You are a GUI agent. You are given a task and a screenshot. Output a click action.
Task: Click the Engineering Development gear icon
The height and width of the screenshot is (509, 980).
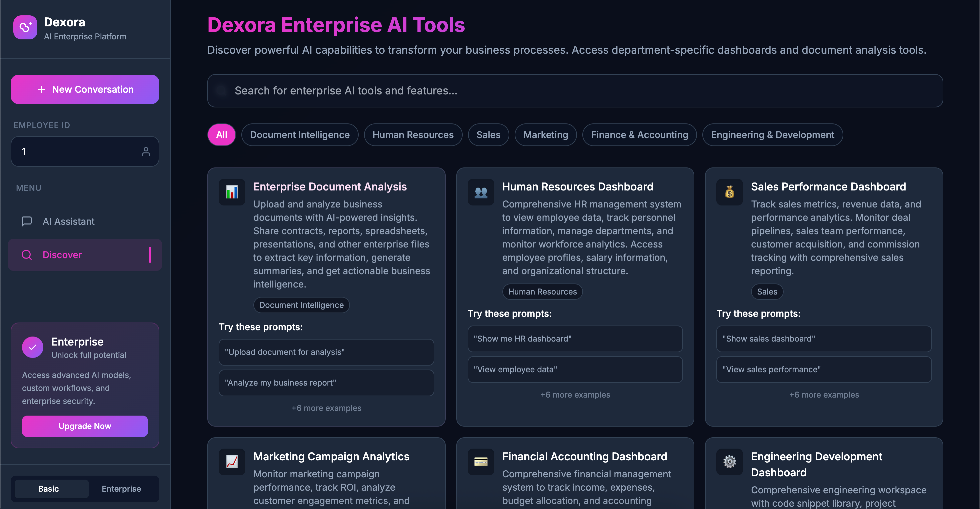pyautogui.click(x=729, y=462)
